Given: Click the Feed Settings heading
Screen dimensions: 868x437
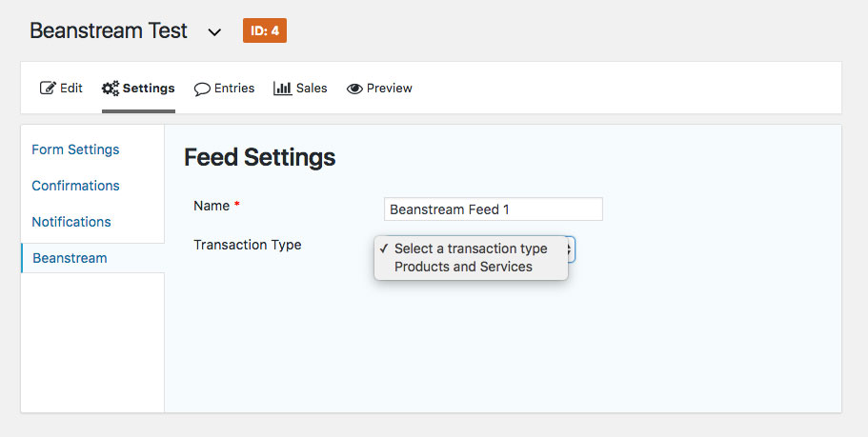Looking at the screenshot, I should (x=259, y=157).
